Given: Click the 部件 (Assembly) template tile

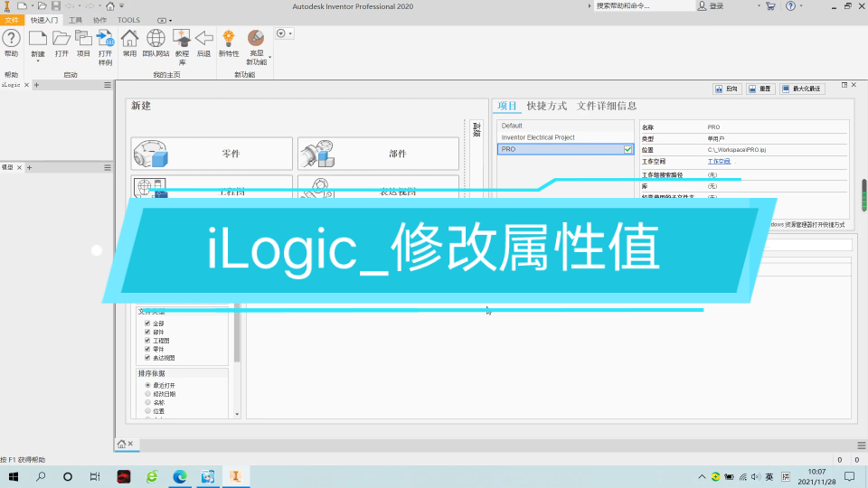Looking at the screenshot, I should pyautogui.click(x=378, y=154).
